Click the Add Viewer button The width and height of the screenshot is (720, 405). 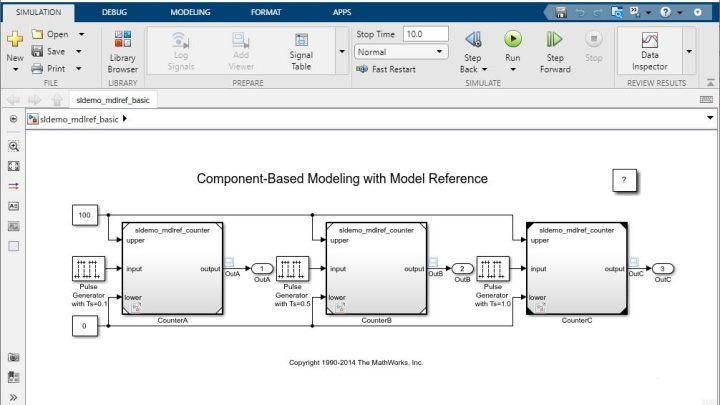(x=241, y=51)
